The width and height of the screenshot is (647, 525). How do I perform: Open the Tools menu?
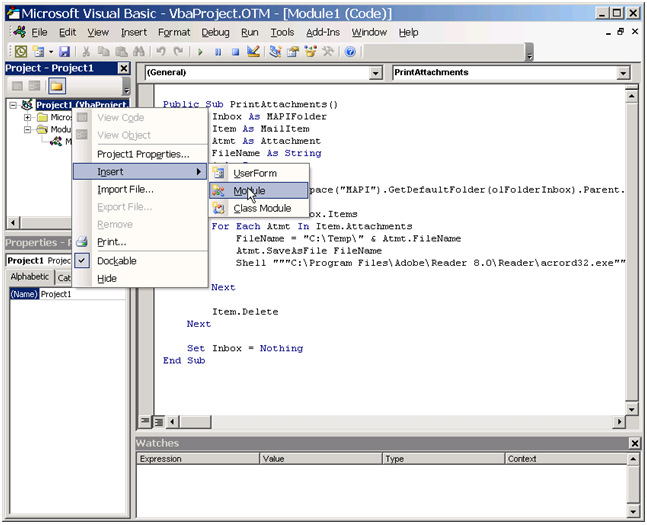(x=282, y=32)
